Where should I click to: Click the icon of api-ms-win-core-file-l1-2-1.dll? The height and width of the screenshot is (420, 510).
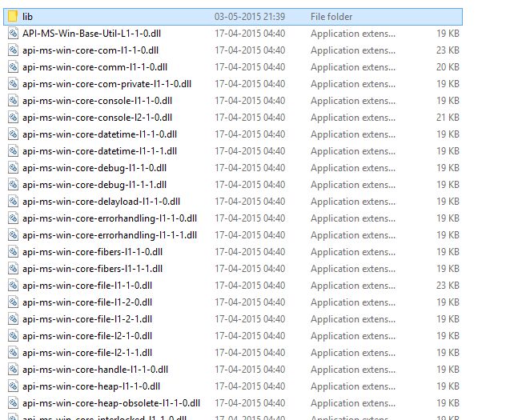pyautogui.click(x=13, y=319)
